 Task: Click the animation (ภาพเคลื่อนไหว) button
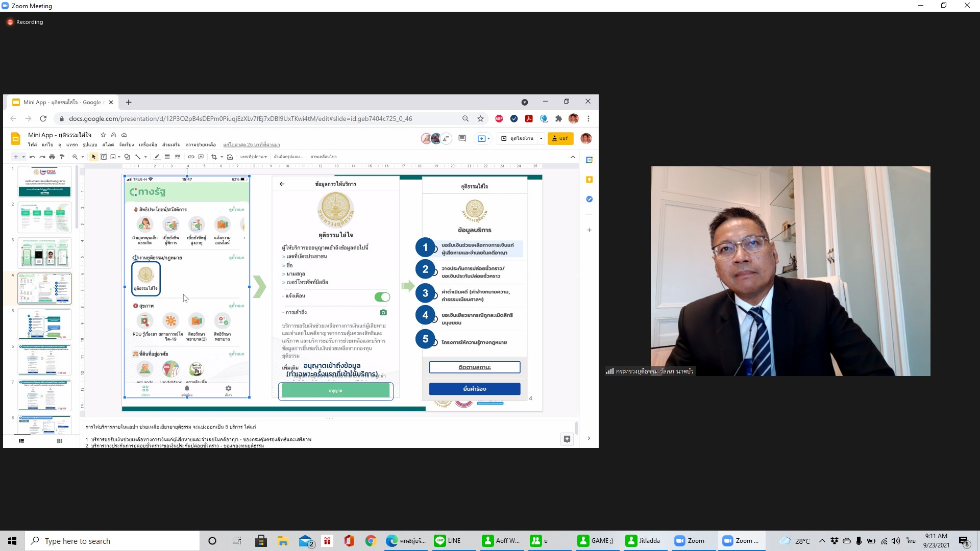pos(324,157)
